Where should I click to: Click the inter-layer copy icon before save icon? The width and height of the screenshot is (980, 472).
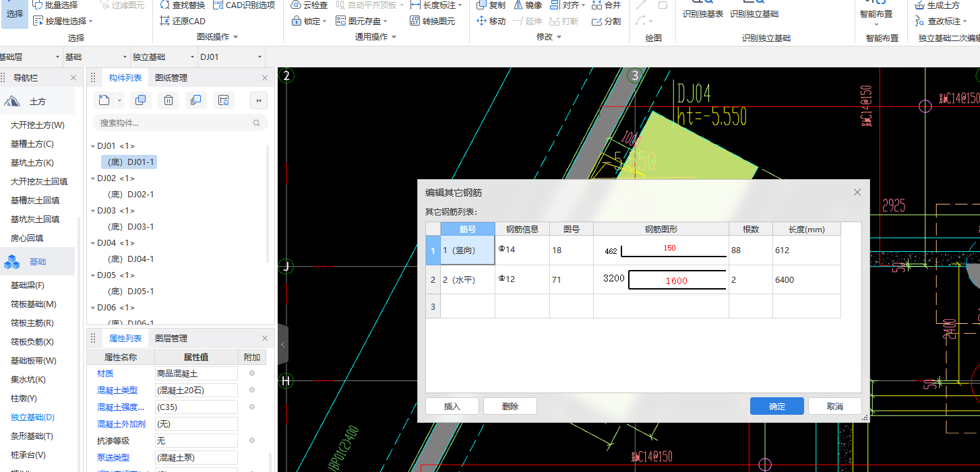tap(195, 100)
